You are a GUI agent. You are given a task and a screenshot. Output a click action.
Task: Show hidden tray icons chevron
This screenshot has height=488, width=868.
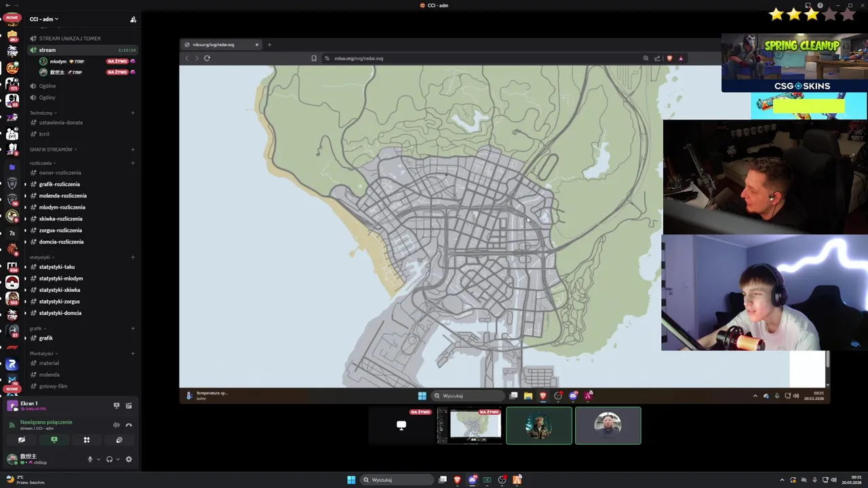[781, 480]
